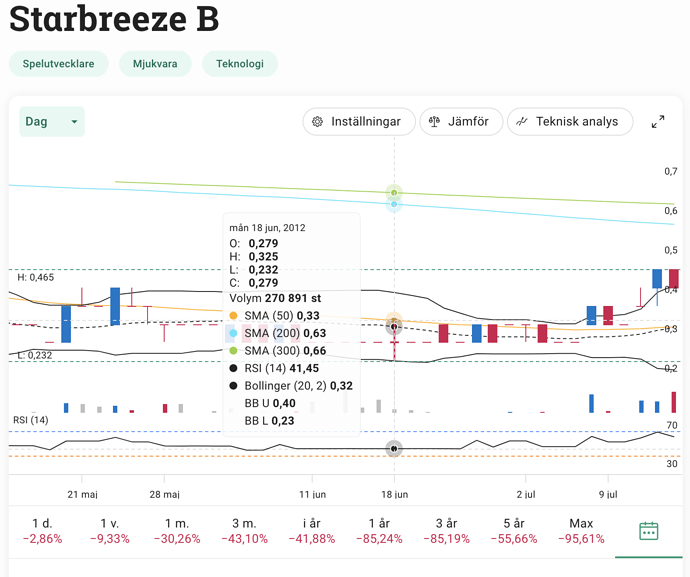
Task: Switch to the 3 m. period
Action: click(245, 531)
